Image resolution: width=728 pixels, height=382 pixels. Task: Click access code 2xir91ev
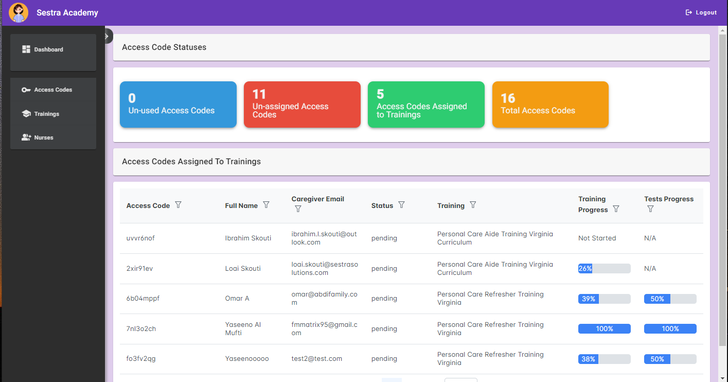point(139,268)
